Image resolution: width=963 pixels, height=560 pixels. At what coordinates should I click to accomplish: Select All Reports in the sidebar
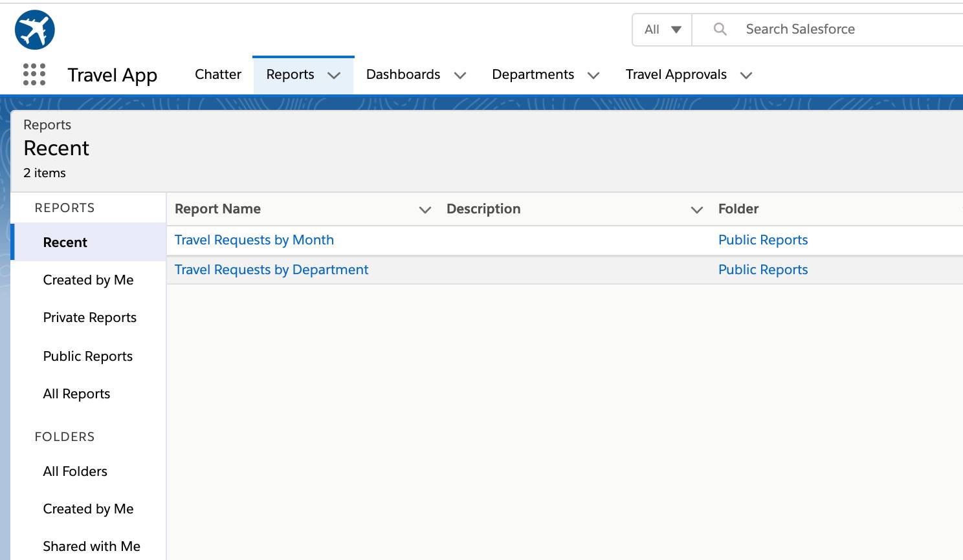[76, 394]
